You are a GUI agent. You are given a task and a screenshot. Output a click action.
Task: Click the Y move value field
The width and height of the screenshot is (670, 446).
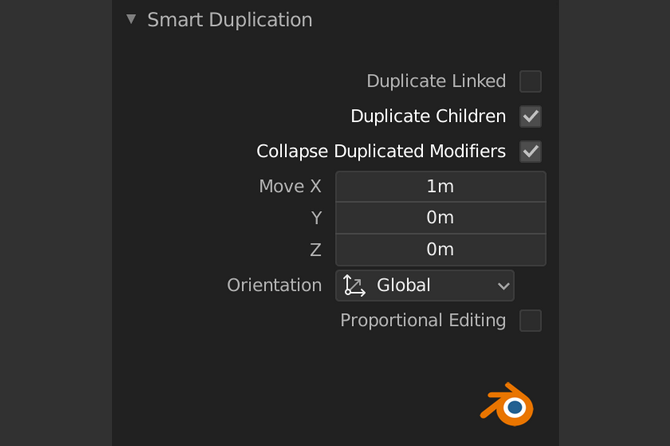[440, 218]
